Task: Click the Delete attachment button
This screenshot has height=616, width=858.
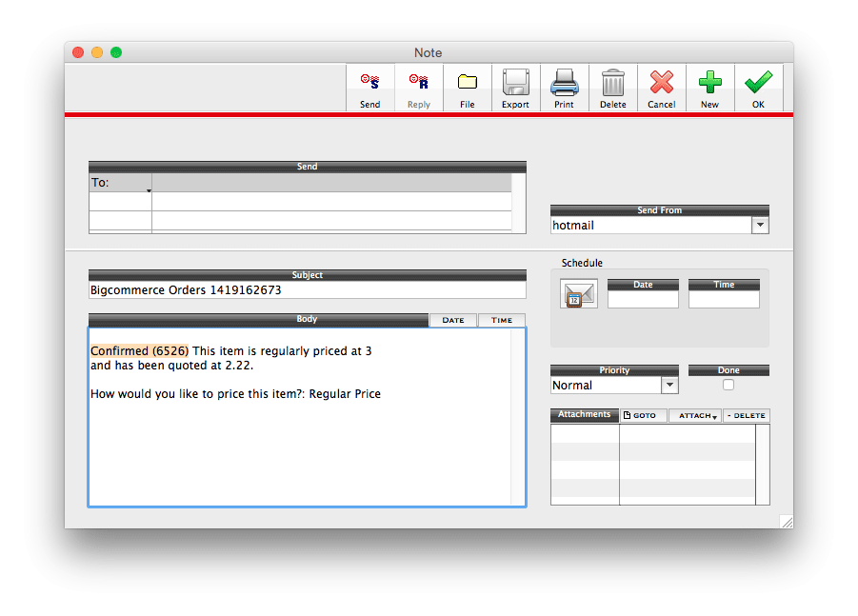Action: [747, 416]
